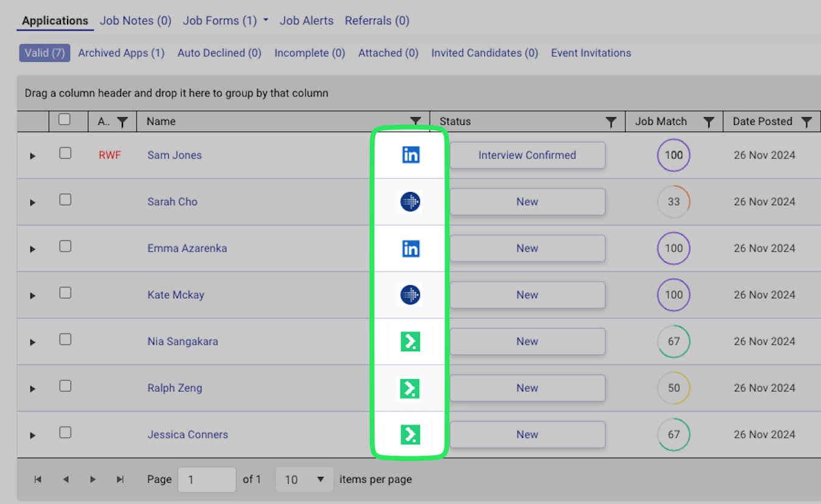
Task: Select the checkbox for Kate Mckay
Action: [65, 293]
